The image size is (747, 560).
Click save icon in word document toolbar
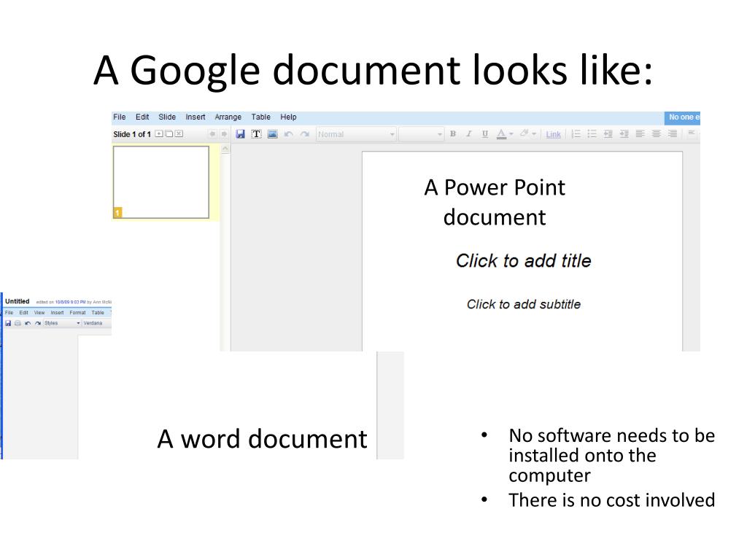[x=8, y=323]
